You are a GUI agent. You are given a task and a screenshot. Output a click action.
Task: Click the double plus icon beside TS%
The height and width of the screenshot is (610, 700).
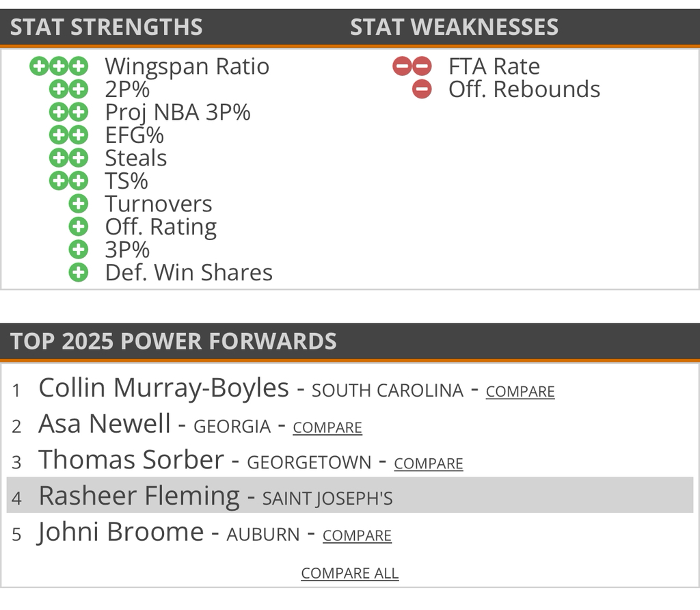click(69, 181)
